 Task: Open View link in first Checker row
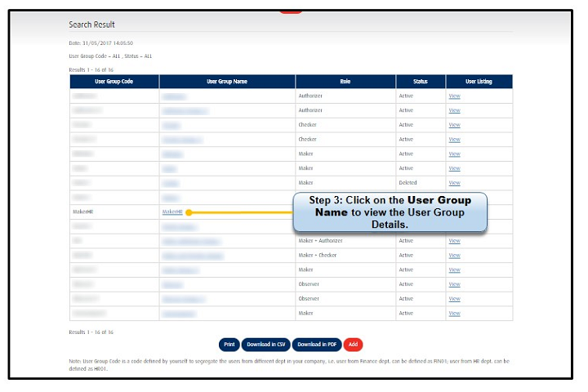click(x=454, y=125)
